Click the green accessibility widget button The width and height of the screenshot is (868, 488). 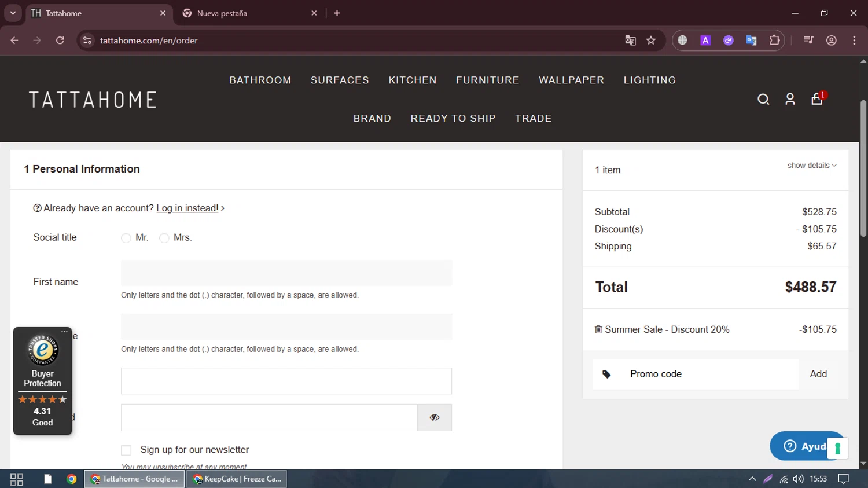pos(837,449)
